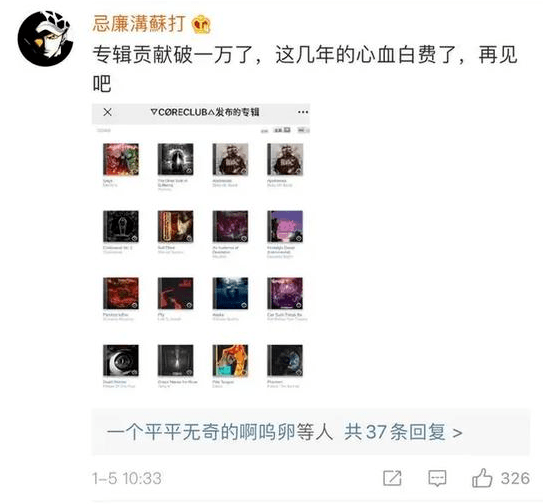The width and height of the screenshot is (543, 504).
Task: Open the dark blue album cover
Action: pos(230,293)
